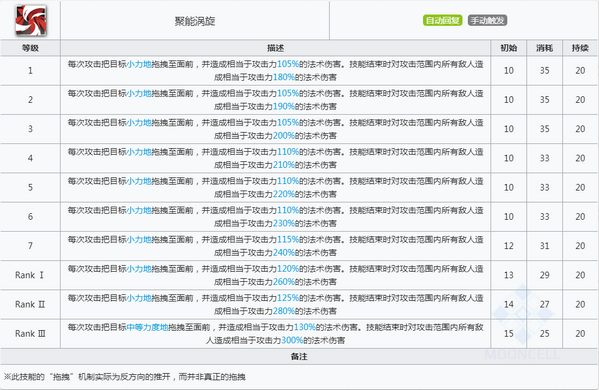Click the 280% damage value

coord(284,311)
